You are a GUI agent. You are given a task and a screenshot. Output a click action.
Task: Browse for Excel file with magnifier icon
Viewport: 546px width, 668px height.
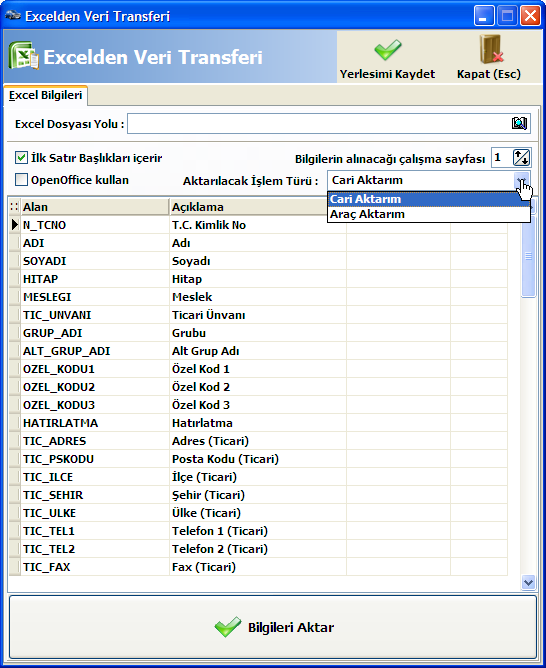pyautogui.click(x=519, y=124)
